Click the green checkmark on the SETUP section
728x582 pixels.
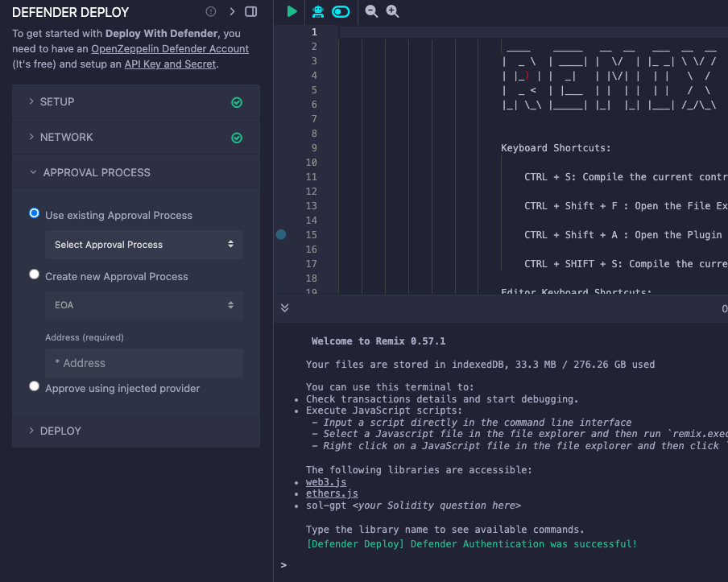237,102
